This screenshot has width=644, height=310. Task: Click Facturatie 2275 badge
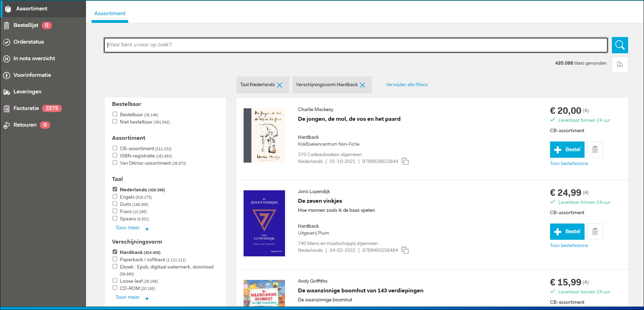52,108
